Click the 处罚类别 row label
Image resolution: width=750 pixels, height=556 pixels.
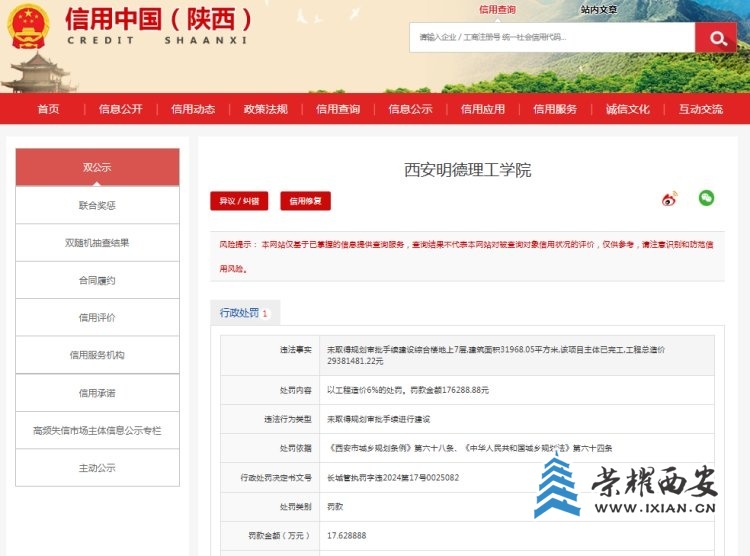click(296, 507)
